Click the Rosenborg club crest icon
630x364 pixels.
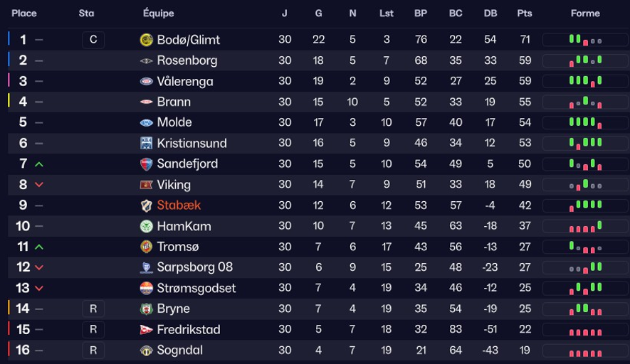(147, 60)
